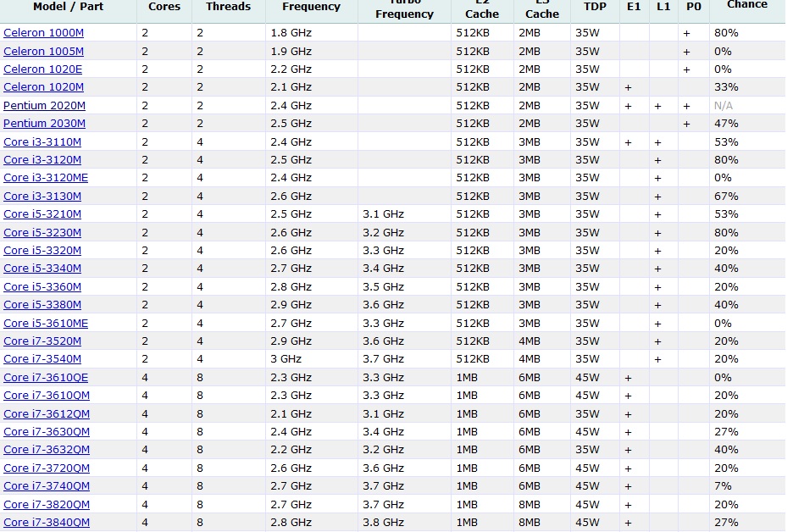Select the Pentium 2030M link
This screenshot has width=804, height=532.
pos(44,124)
